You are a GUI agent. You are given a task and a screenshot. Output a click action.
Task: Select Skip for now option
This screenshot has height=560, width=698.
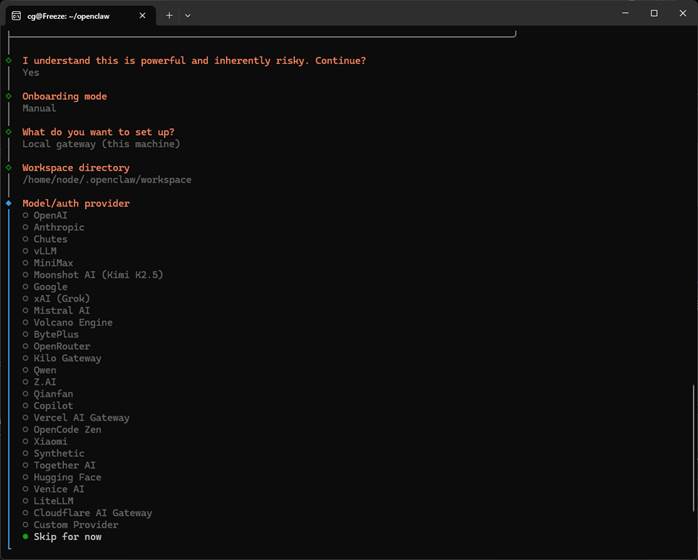[66, 537]
